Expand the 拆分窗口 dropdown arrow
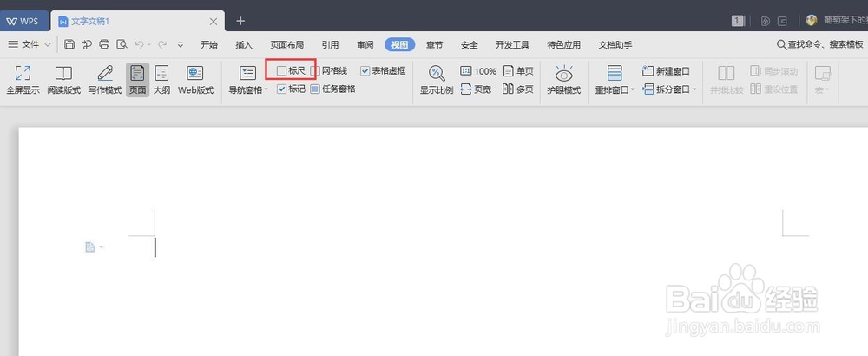The image size is (868, 356). [694, 89]
